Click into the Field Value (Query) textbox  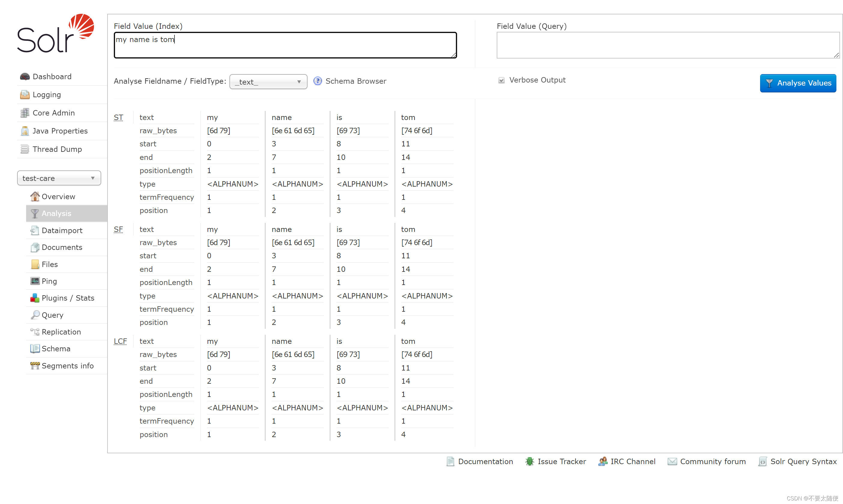[668, 45]
